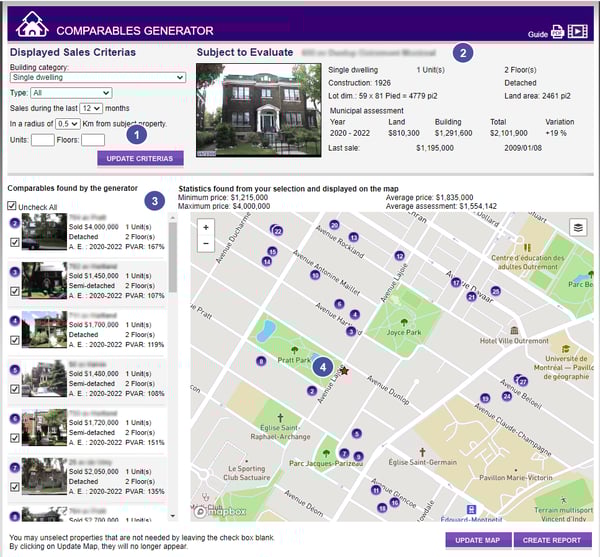This screenshot has height=557, width=600.
Task: Select map marker 9 at Parc Jacques-Parizeau
Action: pyautogui.click(x=358, y=456)
